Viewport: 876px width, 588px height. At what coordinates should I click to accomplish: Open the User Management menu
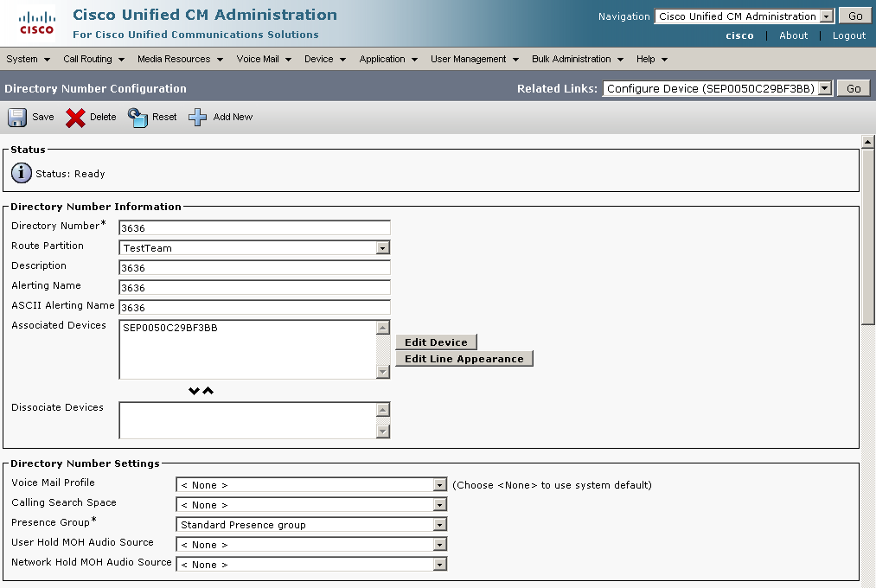click(474, 59)
